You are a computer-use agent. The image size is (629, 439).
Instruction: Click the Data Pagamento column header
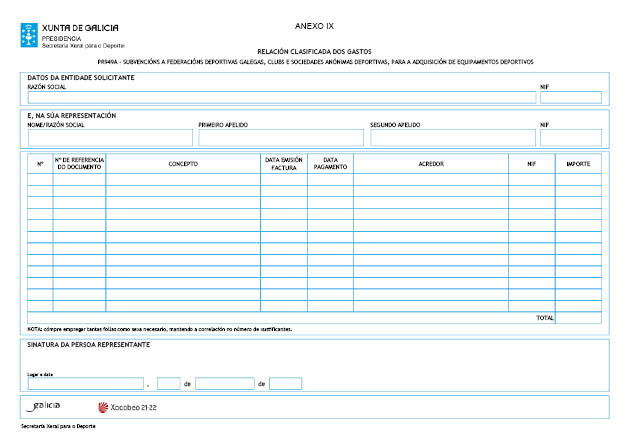point(330,163)
